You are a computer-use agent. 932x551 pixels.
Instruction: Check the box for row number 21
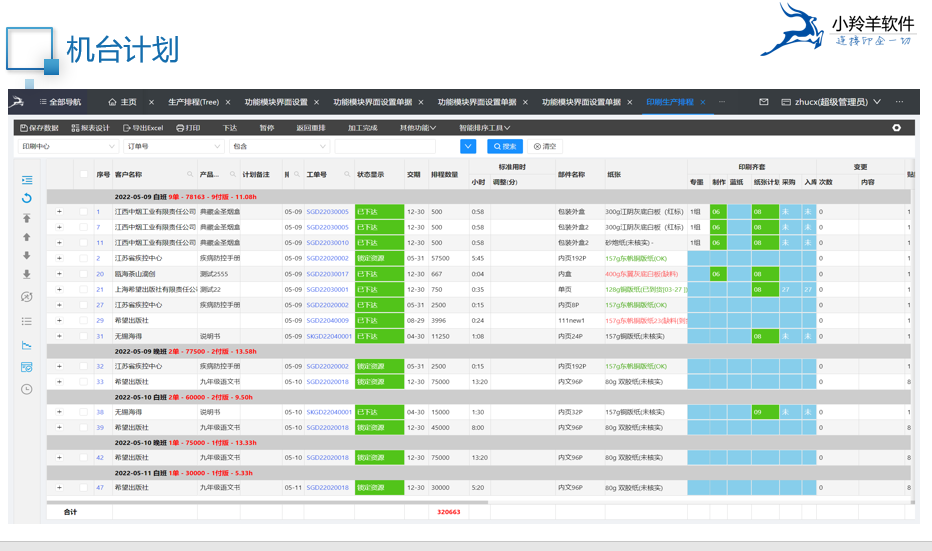tap(83, 289)
